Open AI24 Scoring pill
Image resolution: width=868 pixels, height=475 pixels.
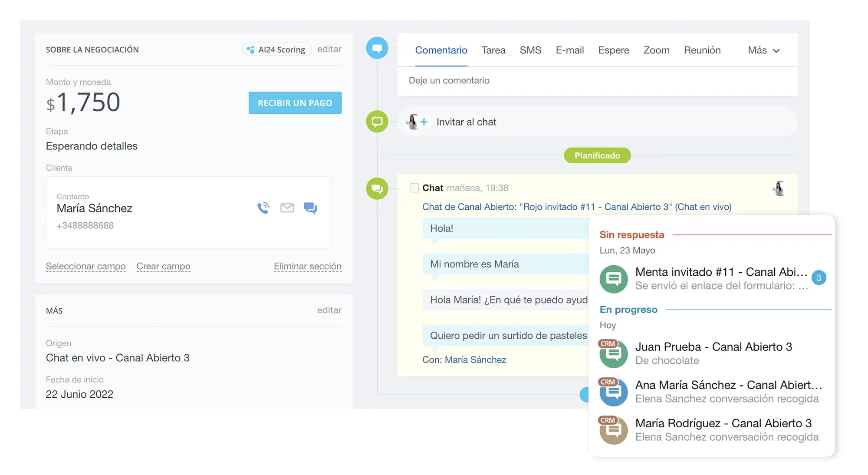click(x=276, y=49)
